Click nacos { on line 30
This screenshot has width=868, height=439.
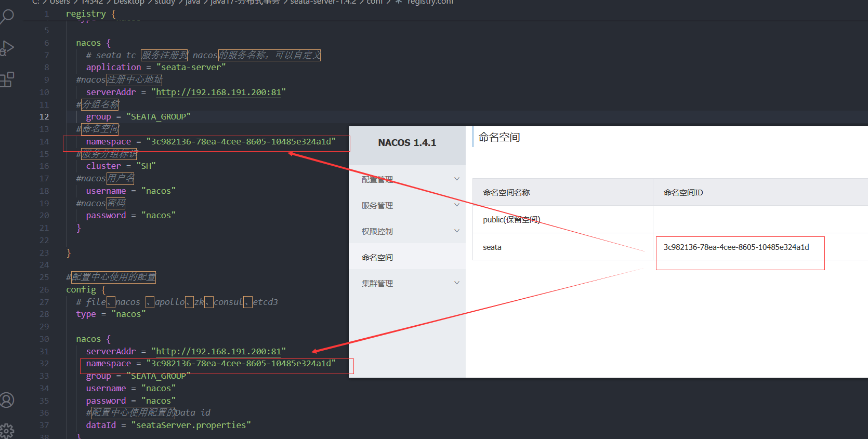(93, 339)
